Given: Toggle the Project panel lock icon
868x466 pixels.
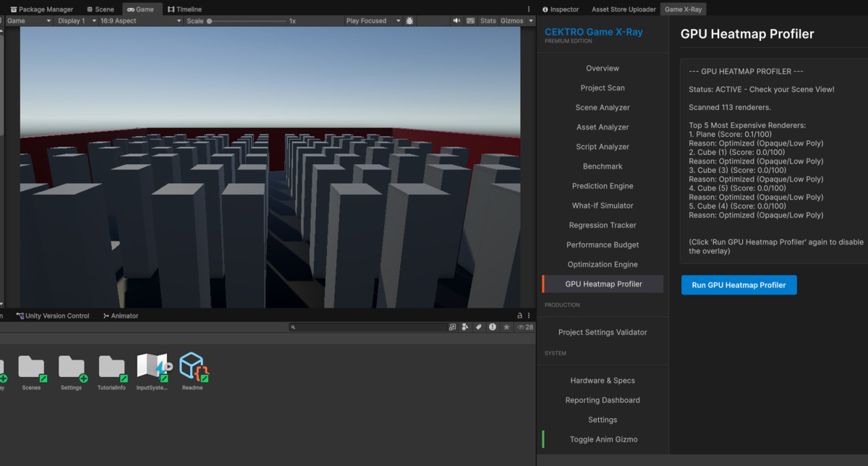Looking at the screenshot, I should [519, 315].
